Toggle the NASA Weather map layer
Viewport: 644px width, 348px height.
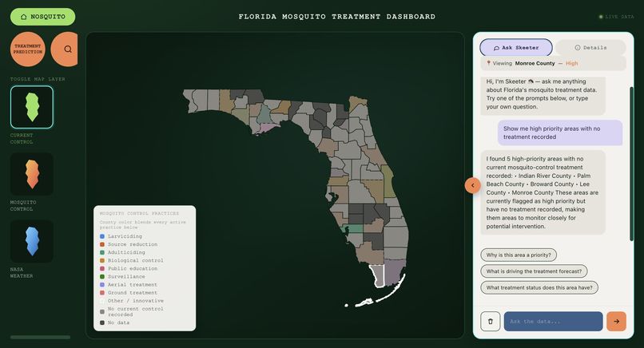tap(32, 241)
